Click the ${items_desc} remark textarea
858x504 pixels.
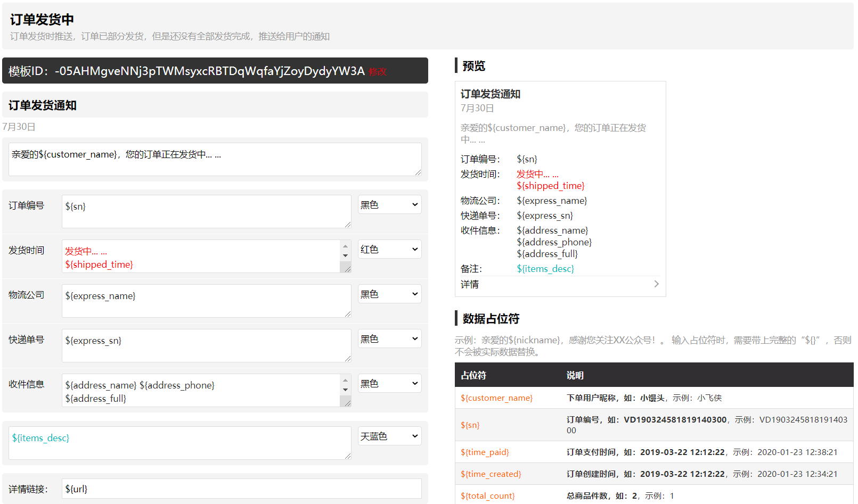pyautogui.click(x=179, y=443)
